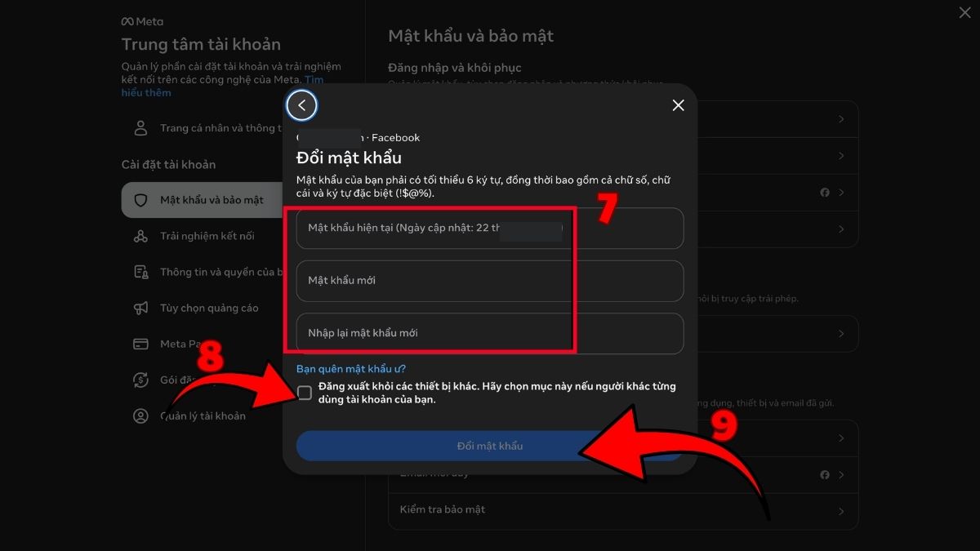Click the card icon next to Meta Pa...
The width and height of the screenshot is (980, 551).
point(141,344)
